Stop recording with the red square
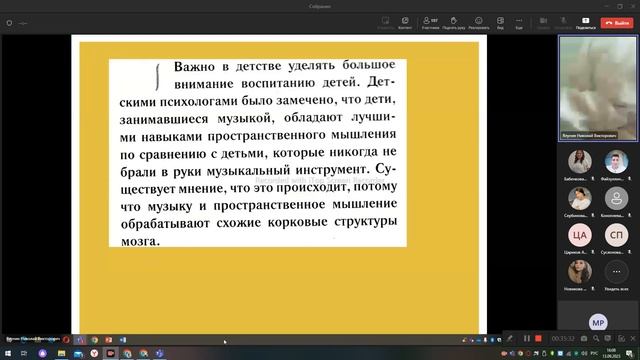 [x=538, y=338]
